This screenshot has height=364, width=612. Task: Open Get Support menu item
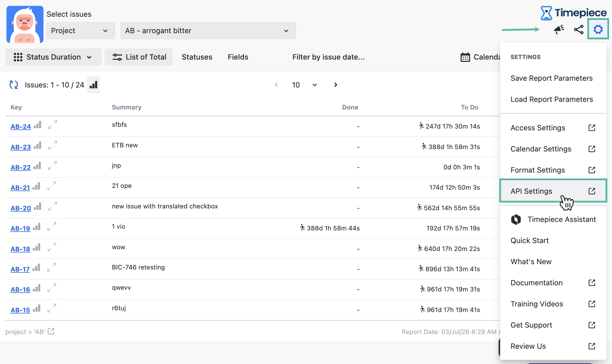pos(553,325)
